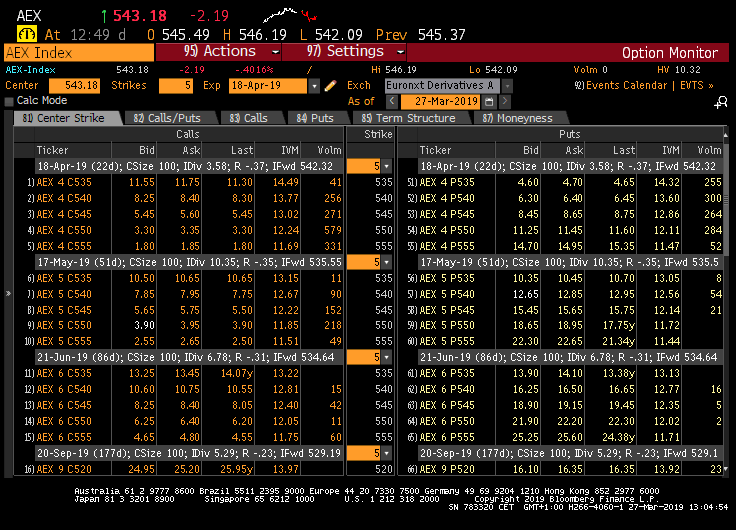Click the pencil edit icon next to expiry
736x530 pixels.
point(330,85)
